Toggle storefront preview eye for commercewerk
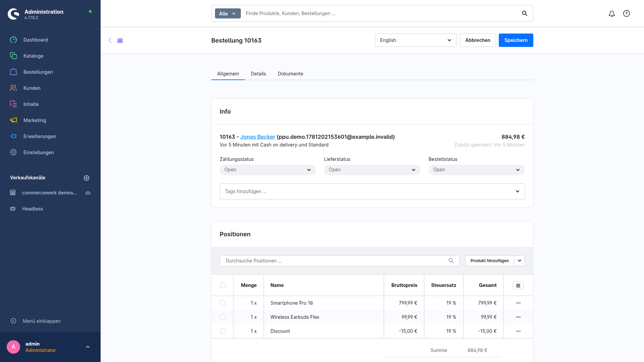This screenshot has width=644, height=362. [88, 193]
